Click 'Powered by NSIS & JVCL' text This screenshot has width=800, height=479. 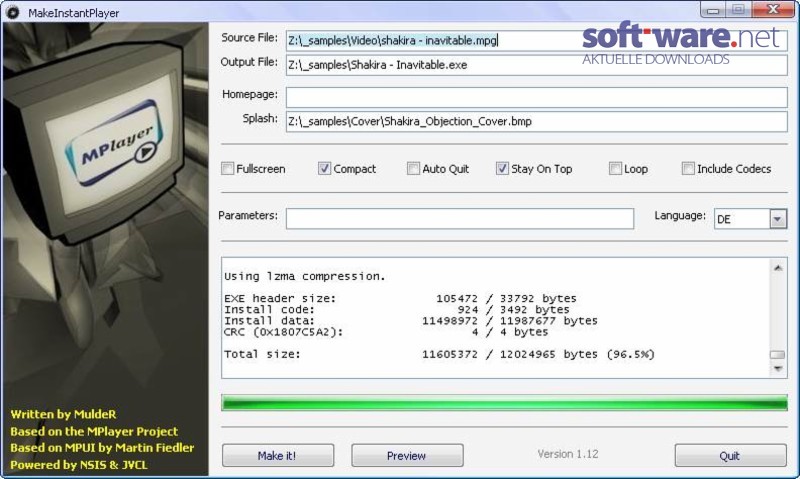[79, 465]
